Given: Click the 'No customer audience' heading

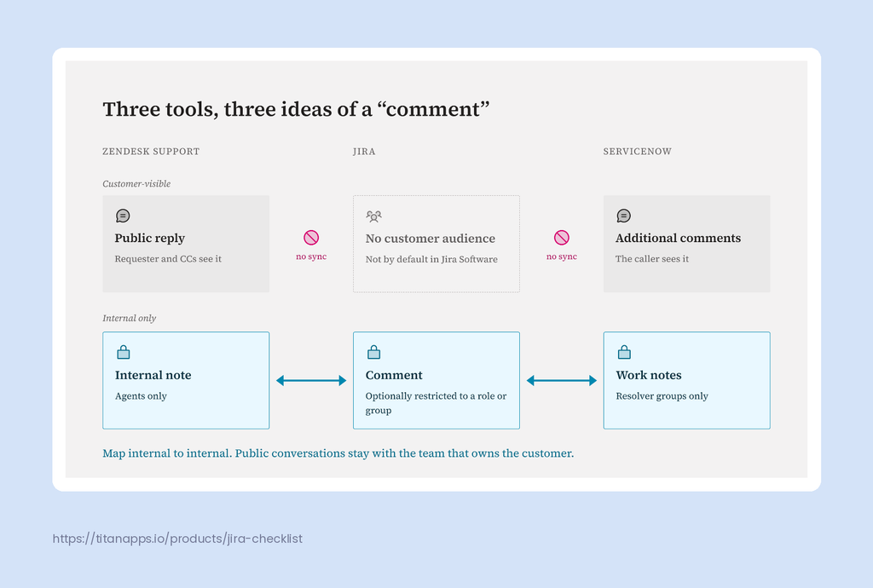Looking at the screenshot, I should [431, 239].
